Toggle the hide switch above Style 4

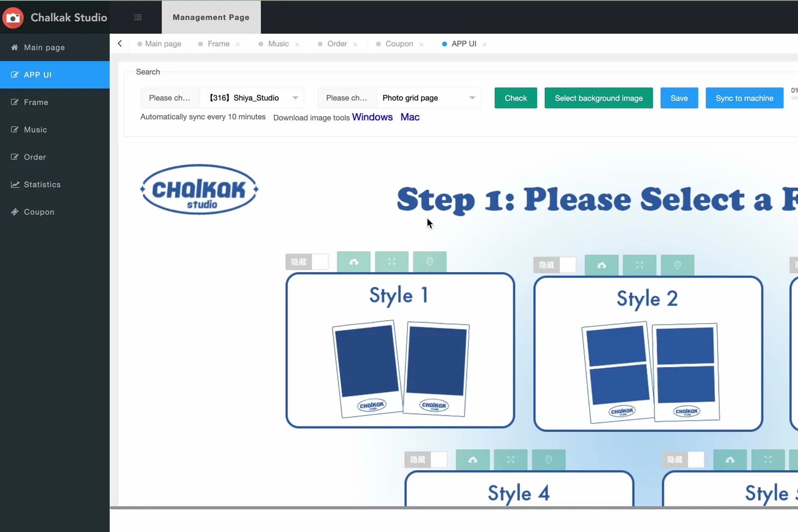coord(426,460)
